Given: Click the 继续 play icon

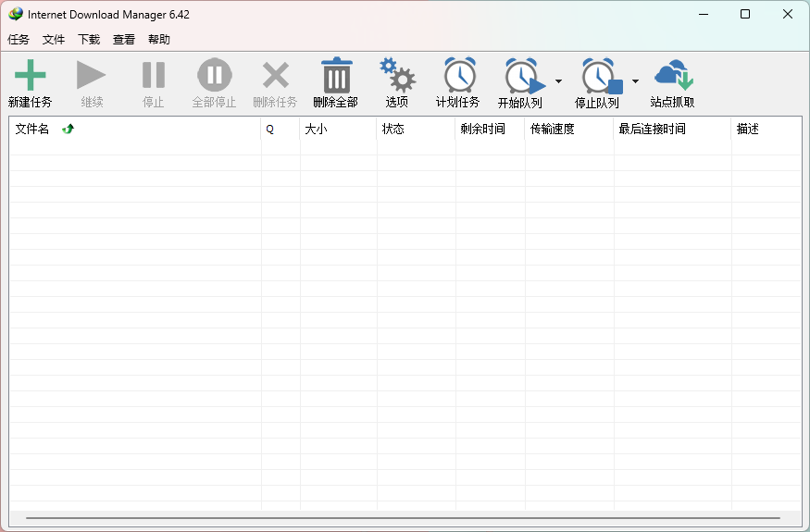Looking at the screenshot, I should 92,75.
